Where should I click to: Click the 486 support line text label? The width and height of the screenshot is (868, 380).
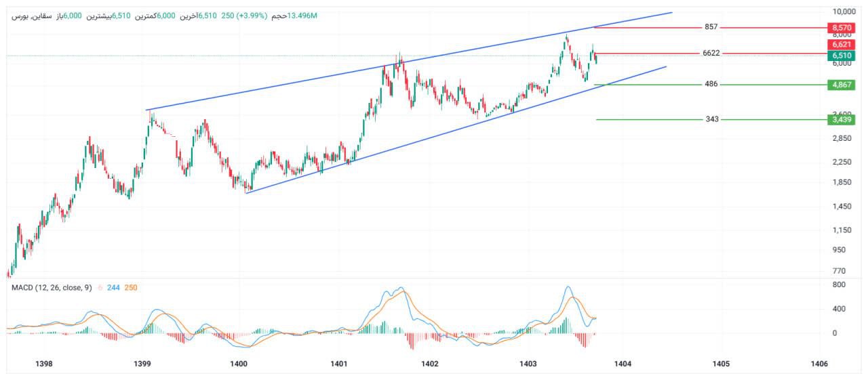tap(711, 85)
